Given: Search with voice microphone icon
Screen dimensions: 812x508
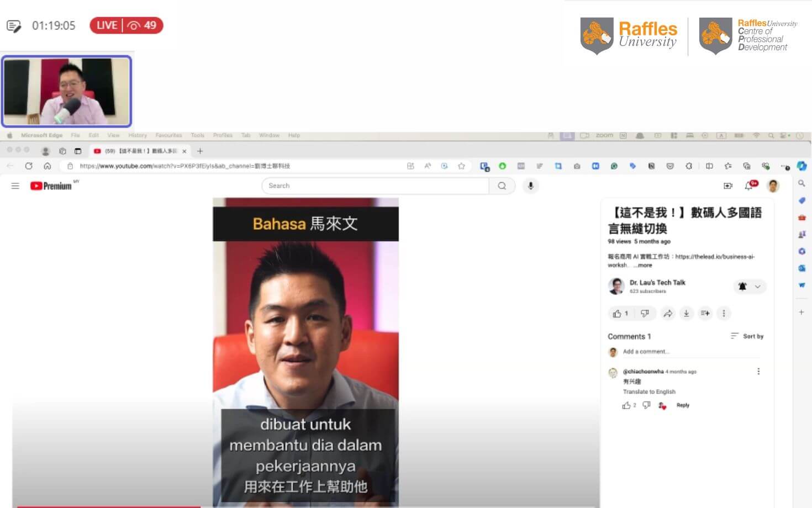Looking at the screenshot, I should coord(530,186).
